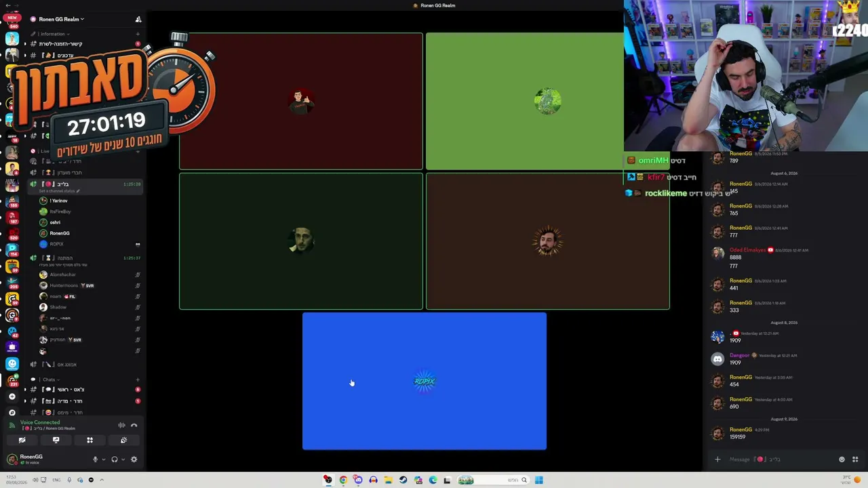Focus the voice chat Message input field
The image size is (868, 488).
(780, 460)
